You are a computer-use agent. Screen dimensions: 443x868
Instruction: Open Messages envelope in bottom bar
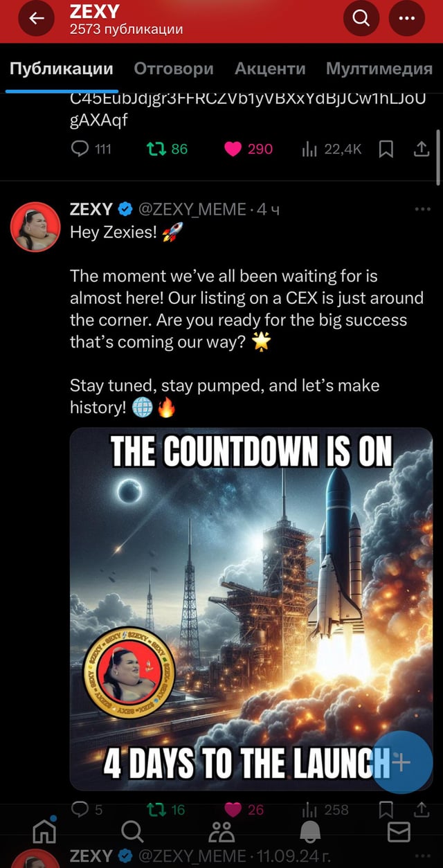(399, 831)
